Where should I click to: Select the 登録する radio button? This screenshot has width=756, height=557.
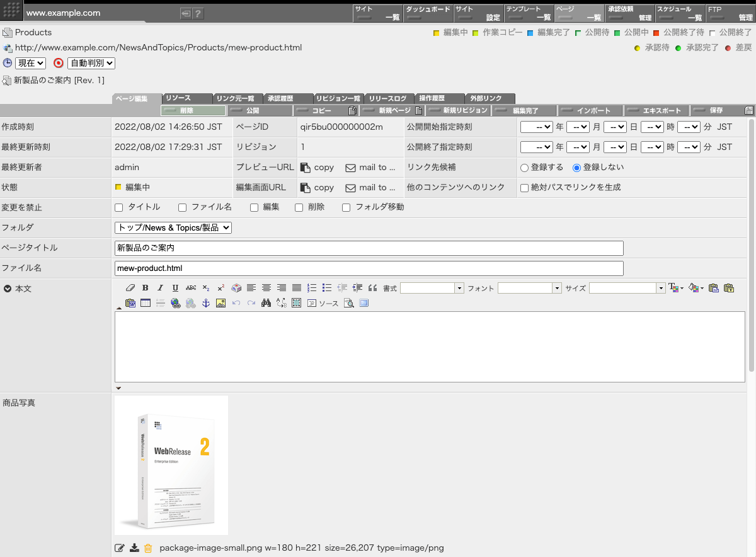pos(524,168)
